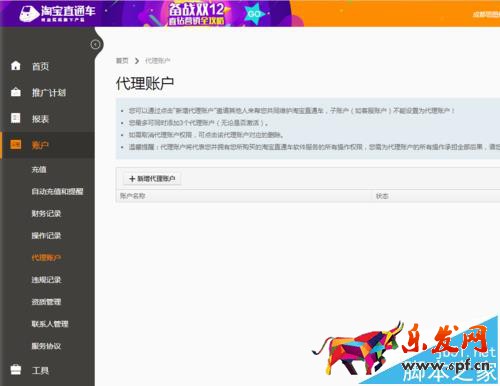Click the home icon next to 首页
This screenshot has height=386, width=500.
click(16, 66)
